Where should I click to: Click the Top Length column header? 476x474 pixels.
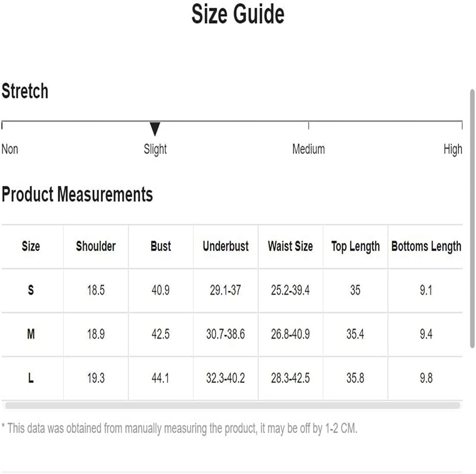355,246
